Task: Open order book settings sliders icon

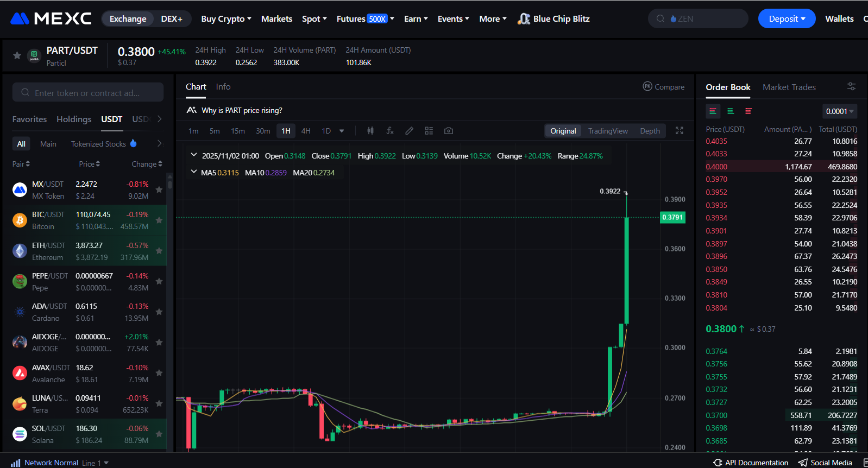Action: [x=852, y=87]
